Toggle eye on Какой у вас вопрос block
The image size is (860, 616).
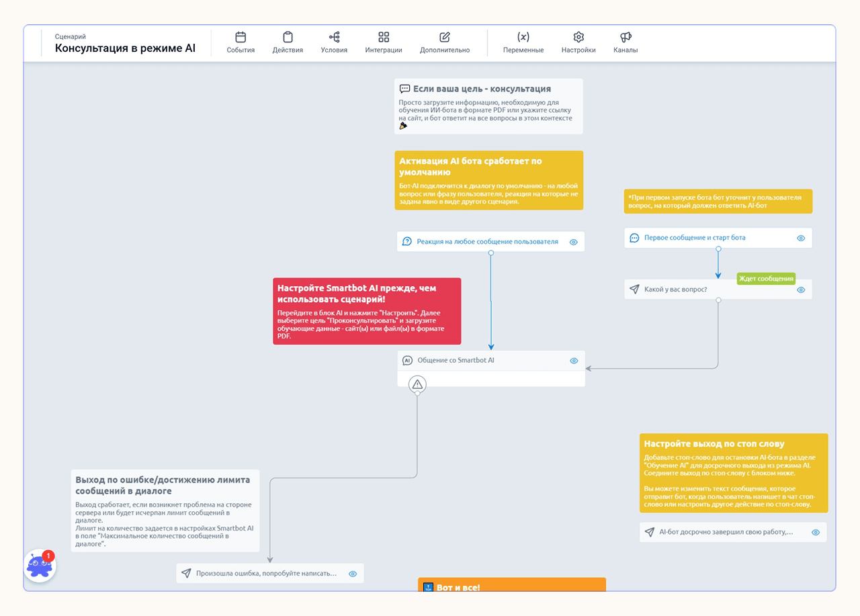(x=801, y=290)
